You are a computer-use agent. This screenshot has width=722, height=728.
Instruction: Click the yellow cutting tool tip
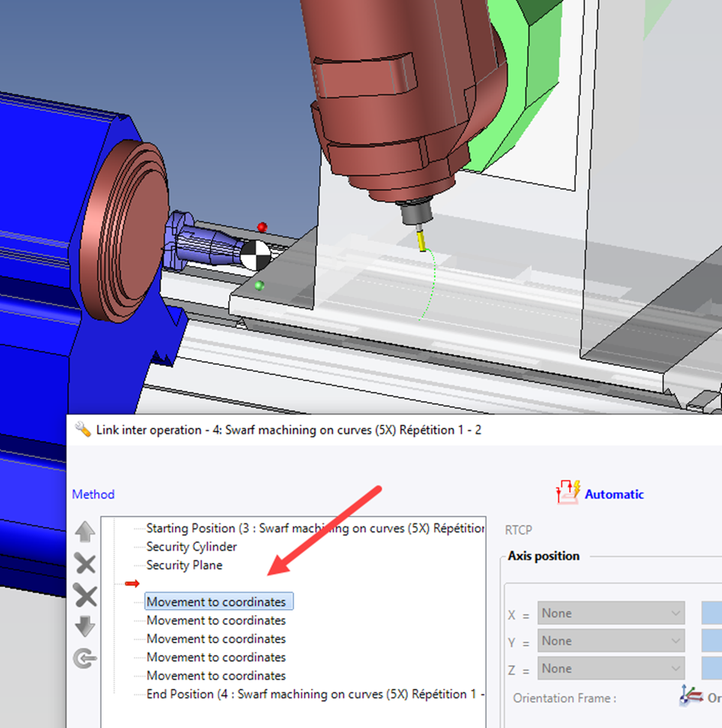click(422, 241)
